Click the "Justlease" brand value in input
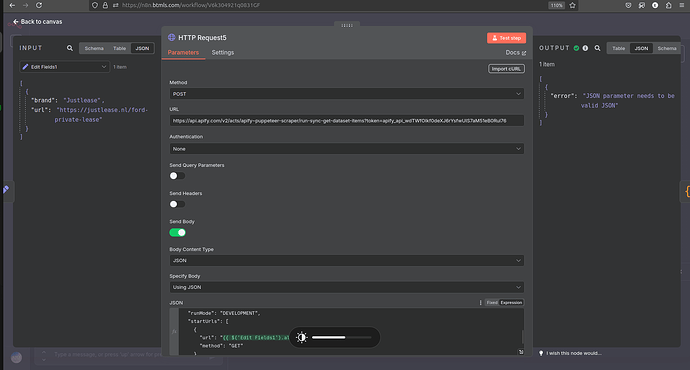 click(x=84, y=100)
